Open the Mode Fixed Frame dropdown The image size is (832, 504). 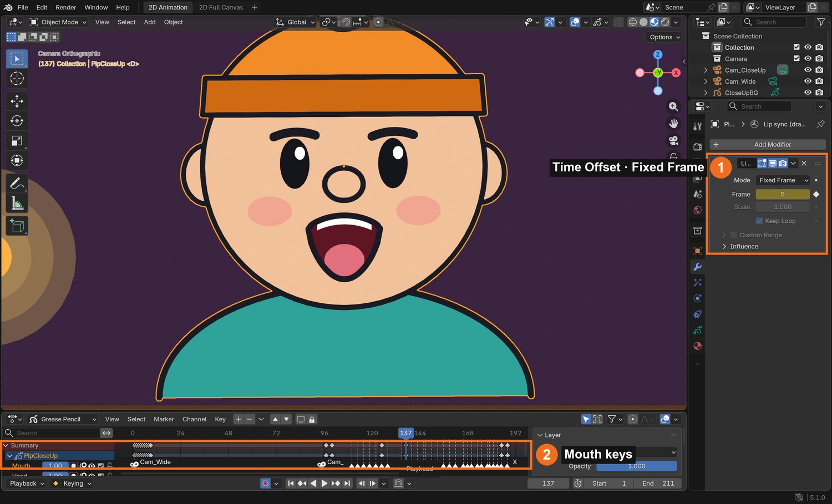tap(783, 180)
